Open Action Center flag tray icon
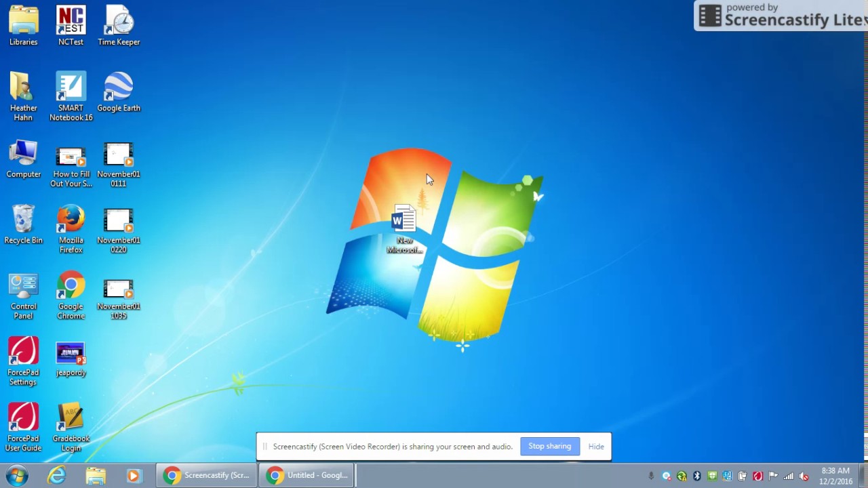Image resolution: width=868 pixels, height=488 pixels. pos(773,476)
